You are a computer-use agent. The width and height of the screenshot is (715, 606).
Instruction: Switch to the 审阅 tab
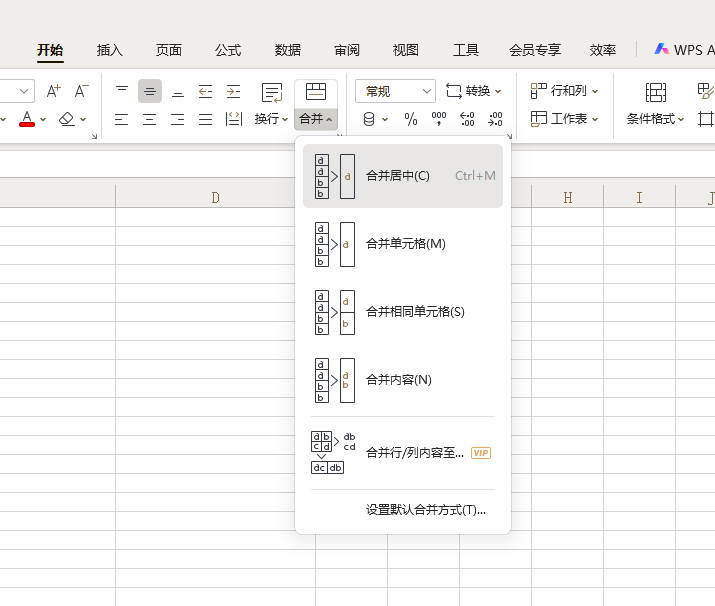[347, 50]
